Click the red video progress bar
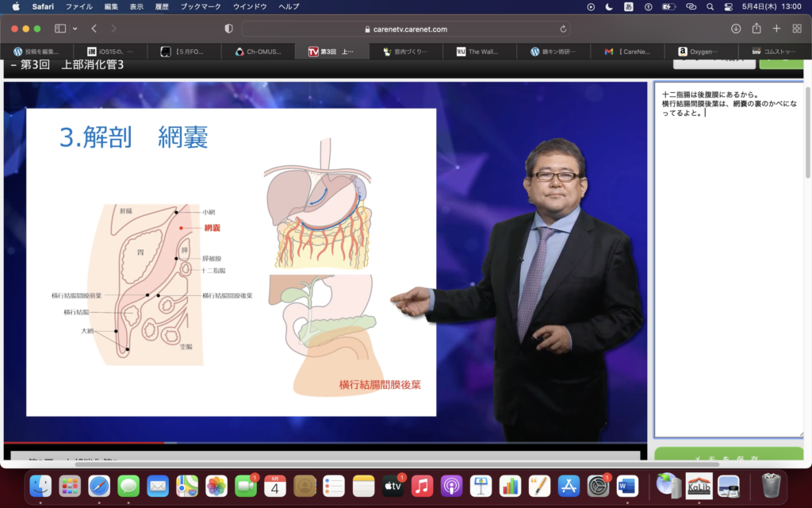Screen dimensions: 812x508 [84, 442]
